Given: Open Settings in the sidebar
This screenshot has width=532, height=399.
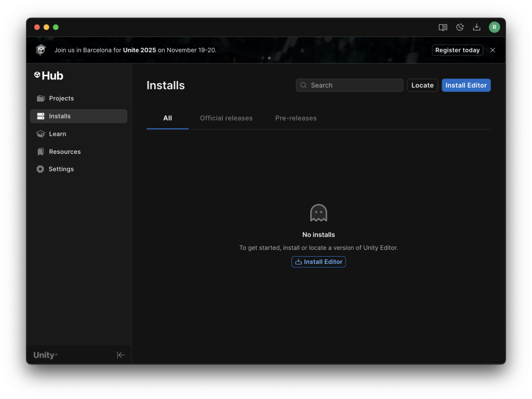Looking at the screenshot, I should [x=79, y=169].
